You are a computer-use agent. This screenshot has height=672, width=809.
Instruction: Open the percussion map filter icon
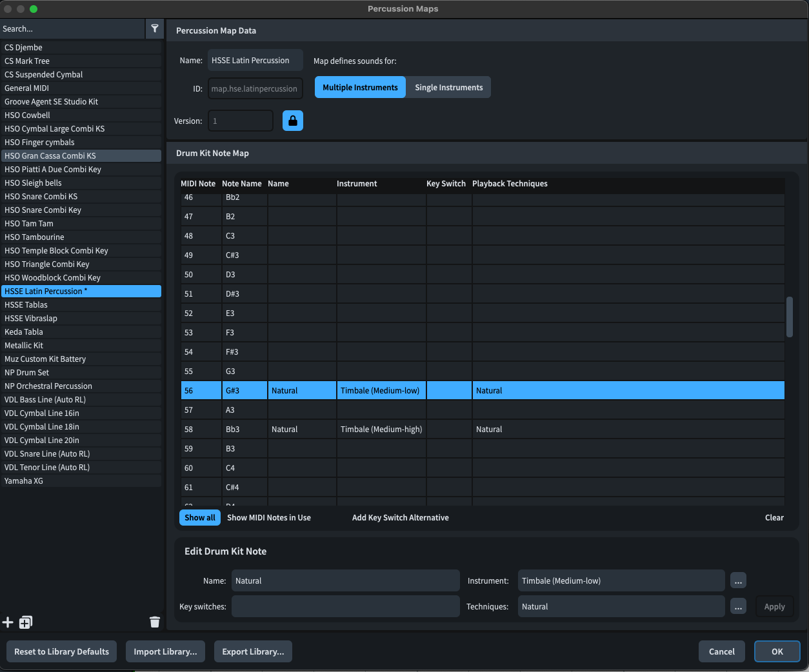pos(155,28)
